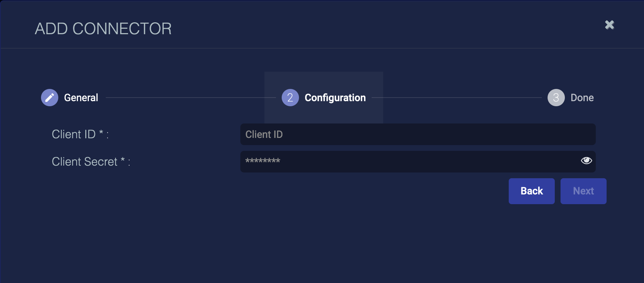Click the number 2 step circle

pyautogui.click(x=290, y=98)
